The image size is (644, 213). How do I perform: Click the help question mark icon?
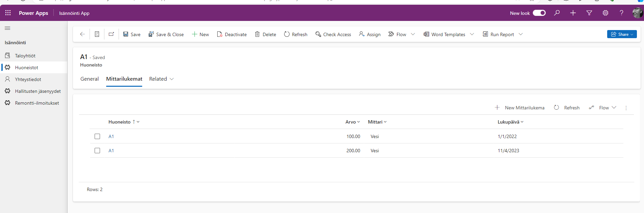click(621, 13)
